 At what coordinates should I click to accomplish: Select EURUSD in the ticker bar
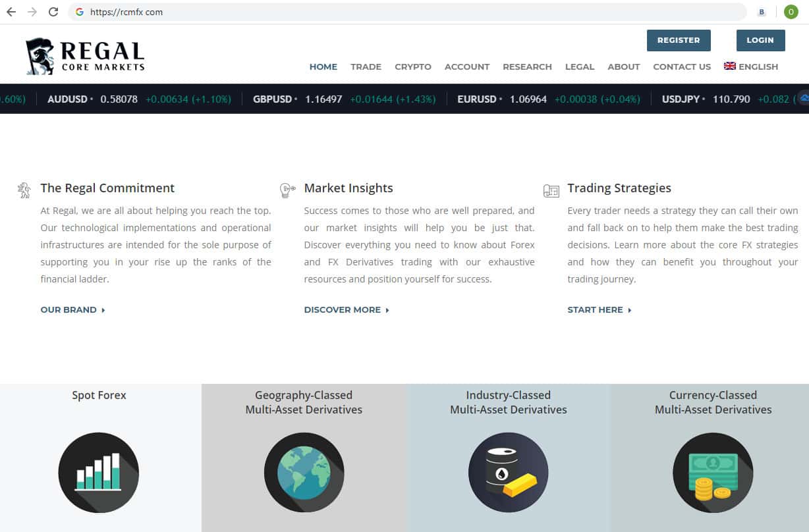(477, 99)
